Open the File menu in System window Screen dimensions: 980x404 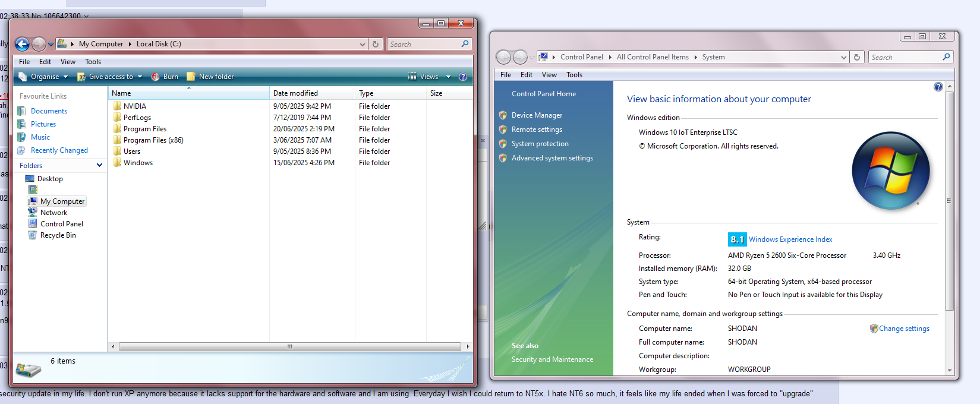click(506, 75)
